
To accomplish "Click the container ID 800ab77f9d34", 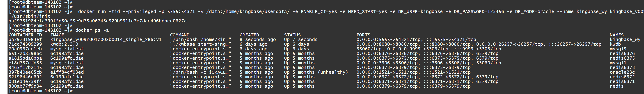I will [x=25, y=86].
